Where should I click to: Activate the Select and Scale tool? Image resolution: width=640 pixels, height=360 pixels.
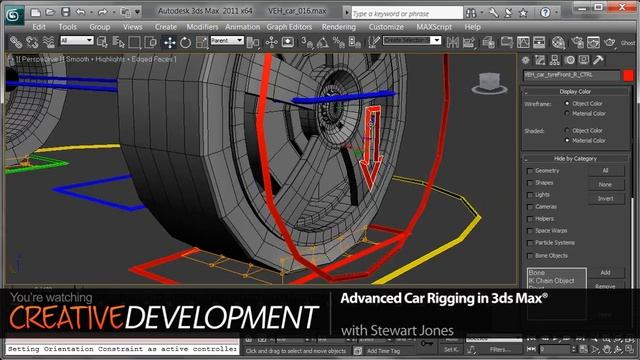coord(202,42)
